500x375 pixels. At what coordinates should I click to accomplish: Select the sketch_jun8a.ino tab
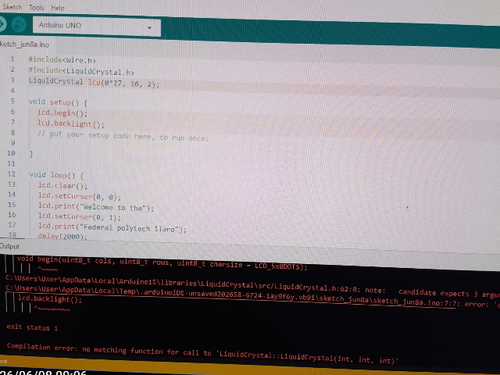click(x=24, y=44)
